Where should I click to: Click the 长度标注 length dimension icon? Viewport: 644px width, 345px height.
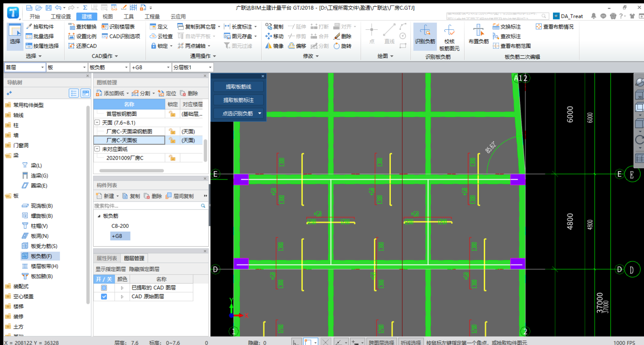pyautogui.click(x=227, y=27)
